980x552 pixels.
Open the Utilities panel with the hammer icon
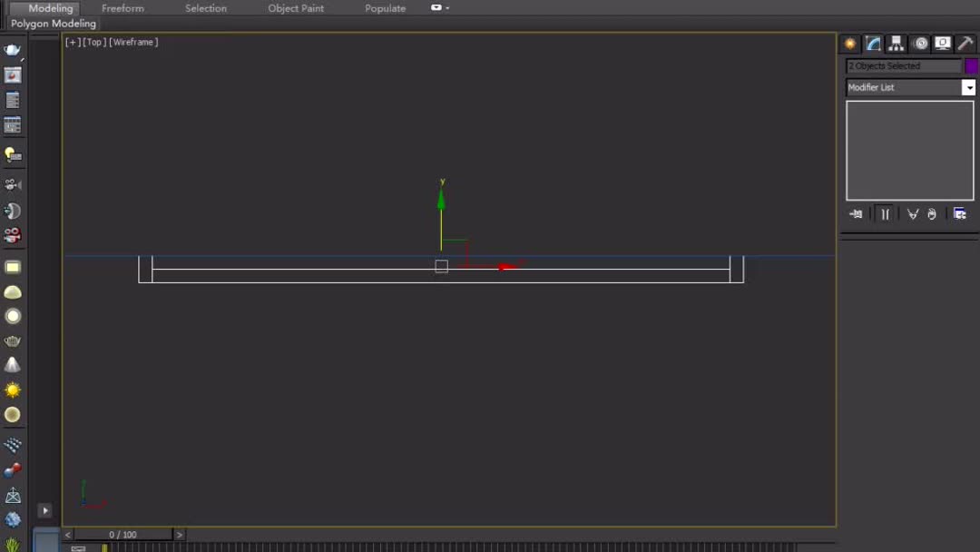click(x=965, y=43)
